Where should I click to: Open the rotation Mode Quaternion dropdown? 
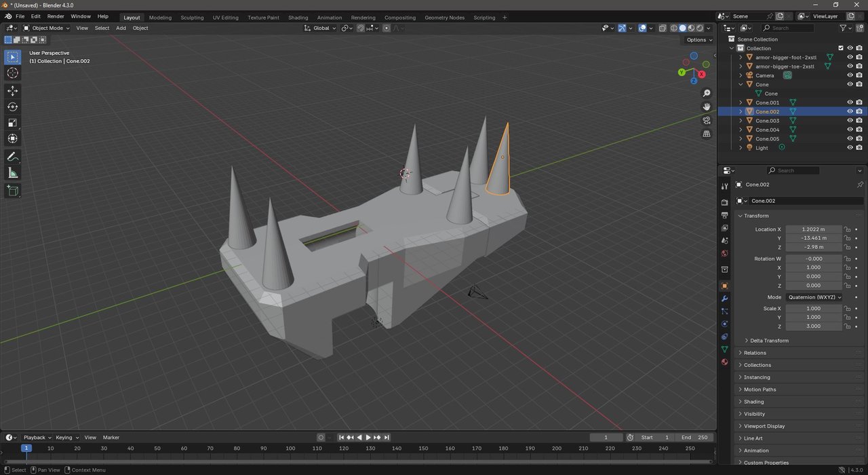814,297
